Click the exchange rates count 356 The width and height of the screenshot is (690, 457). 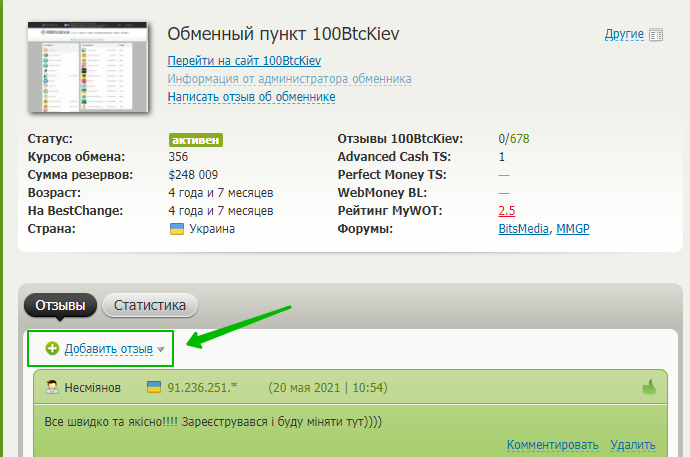pyautogui.click(x=178, y=157)
